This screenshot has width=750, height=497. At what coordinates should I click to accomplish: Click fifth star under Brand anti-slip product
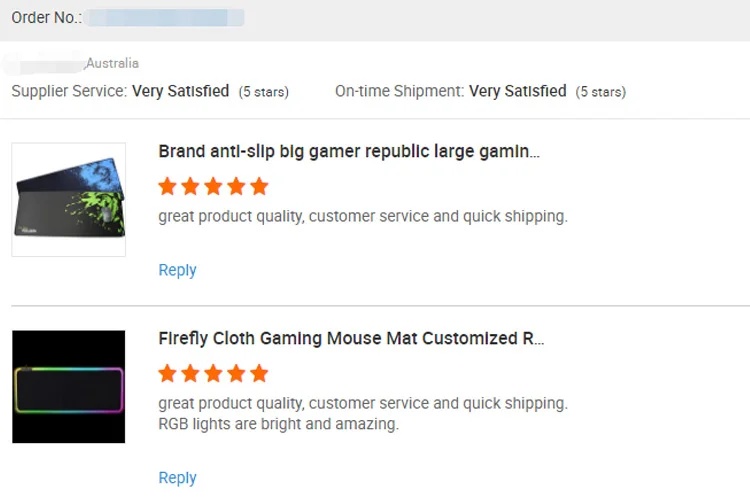[x=259, y=186]
